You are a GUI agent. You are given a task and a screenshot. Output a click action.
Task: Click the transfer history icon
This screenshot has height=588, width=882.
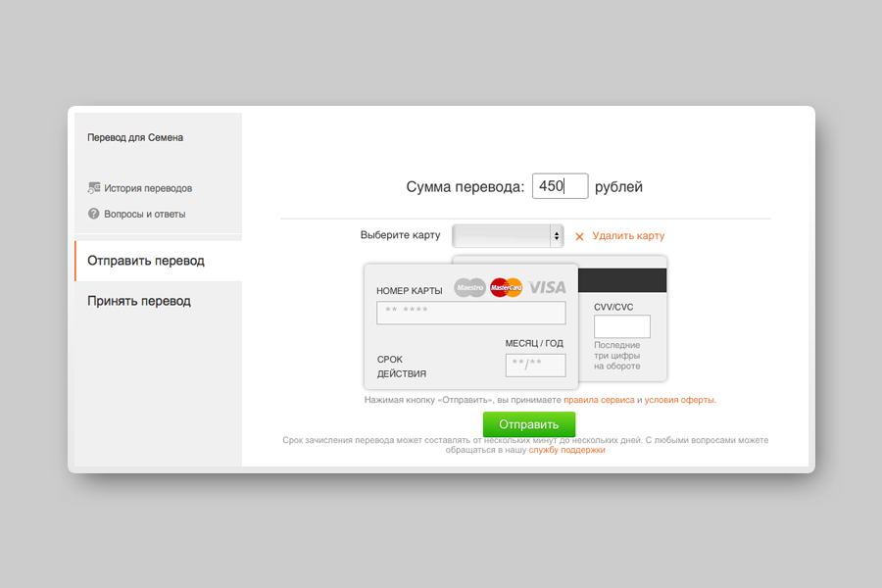tap(94, 188)
